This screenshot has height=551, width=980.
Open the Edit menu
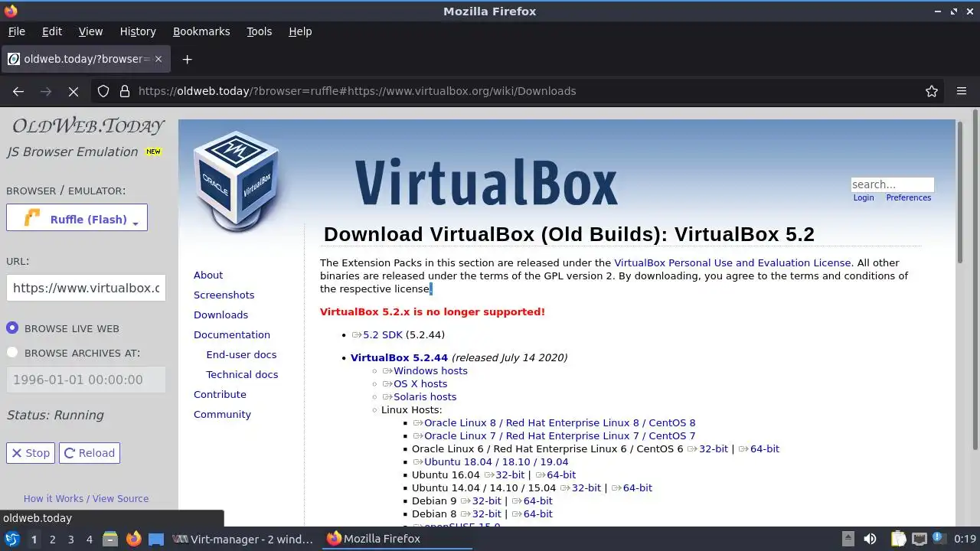[x=52, y=31]
